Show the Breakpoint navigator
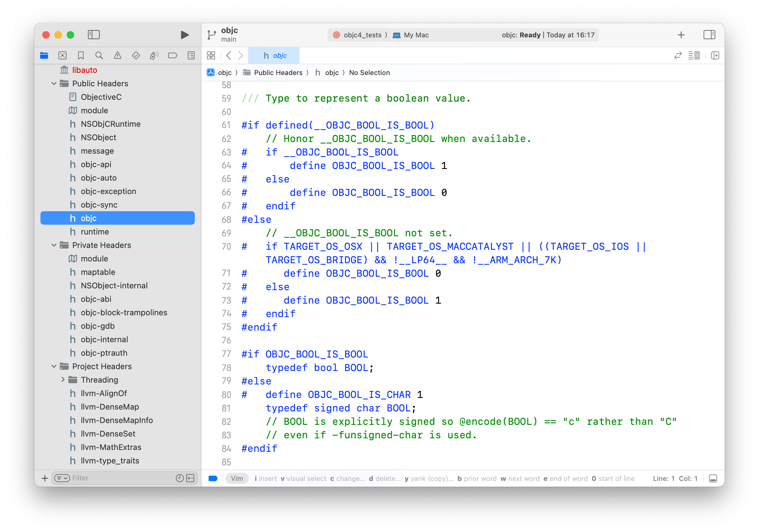This screenshot has width=759, height=532. coord(172,55)
